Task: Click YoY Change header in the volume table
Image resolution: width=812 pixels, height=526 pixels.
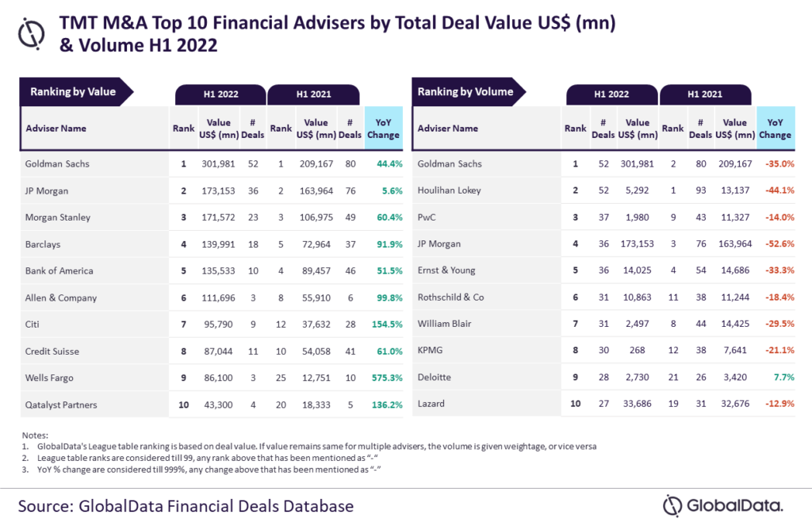Action: click(775, 129)
